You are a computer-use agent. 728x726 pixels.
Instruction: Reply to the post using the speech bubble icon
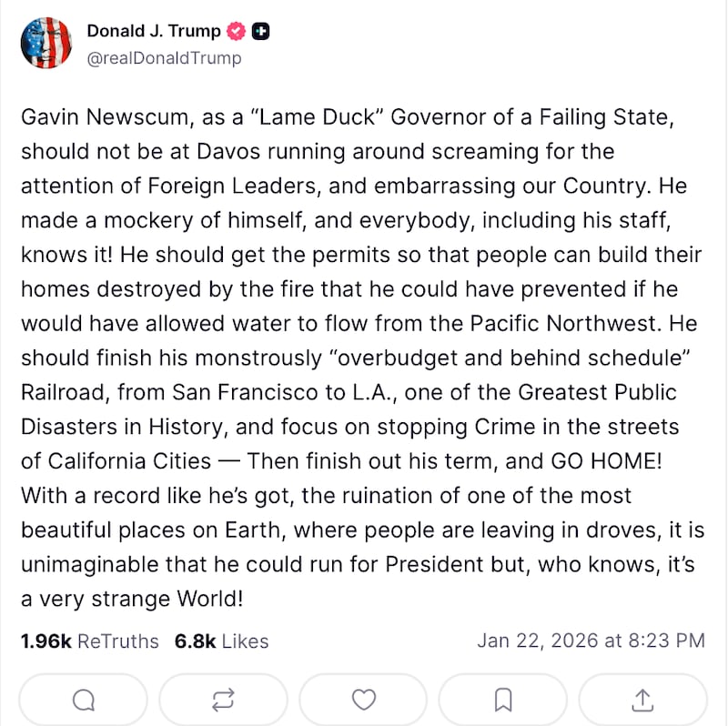(x=83, y=700)
